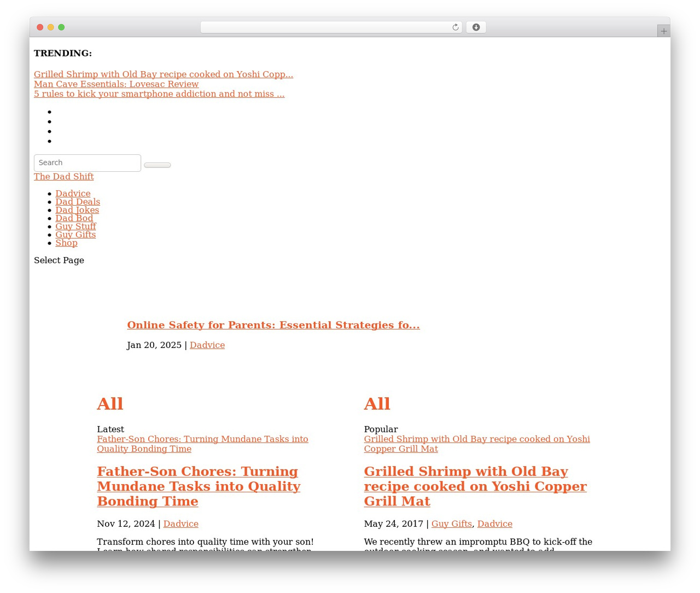The width and height of the screenshot is (700, 593).
Task: Open the Dad Deals menu item
Action: pos(78,202)
